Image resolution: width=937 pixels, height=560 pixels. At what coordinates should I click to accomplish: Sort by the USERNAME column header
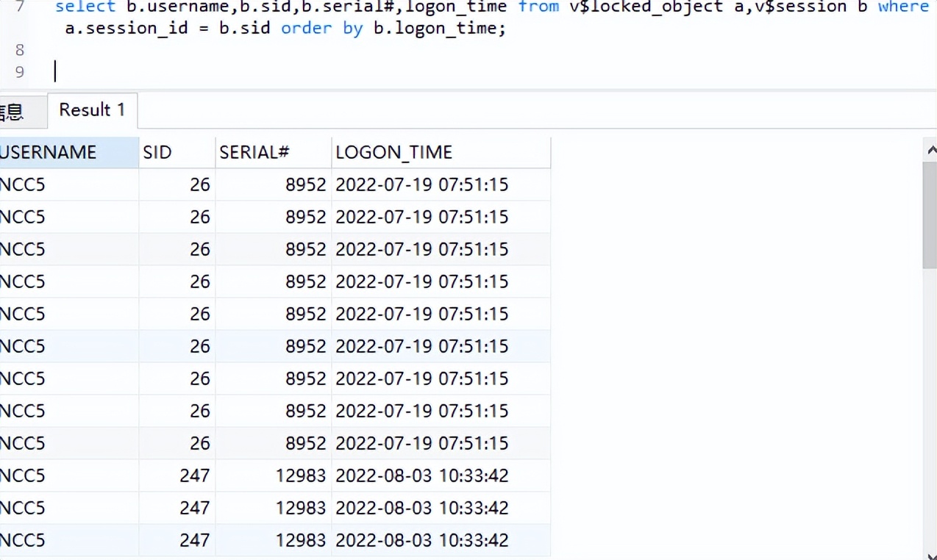(69, 152)
